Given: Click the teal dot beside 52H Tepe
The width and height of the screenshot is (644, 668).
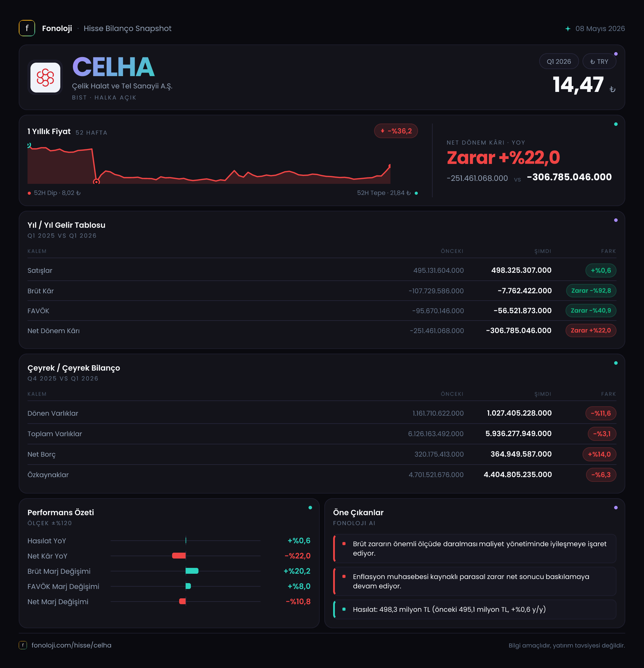Looking at the screenshot, I should [416, 193].
